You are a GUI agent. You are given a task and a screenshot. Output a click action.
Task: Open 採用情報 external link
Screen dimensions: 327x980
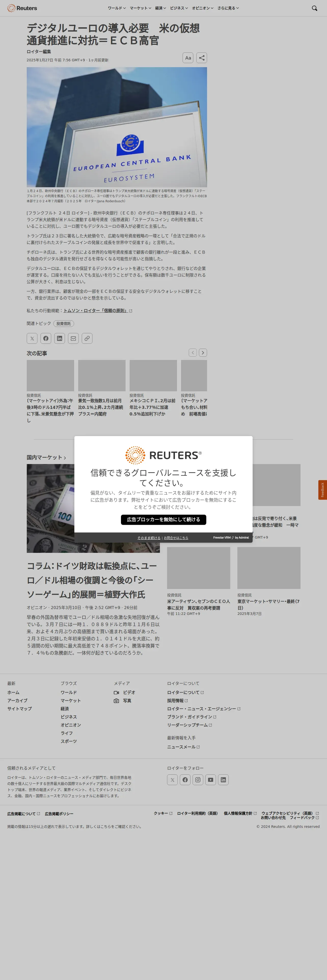tap(178, 700)
